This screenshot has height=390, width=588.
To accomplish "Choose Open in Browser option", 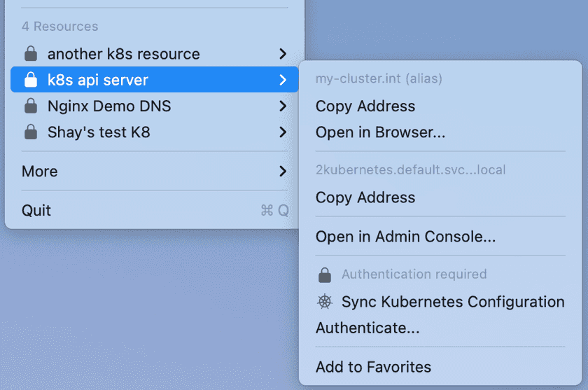I will [380, 132].
